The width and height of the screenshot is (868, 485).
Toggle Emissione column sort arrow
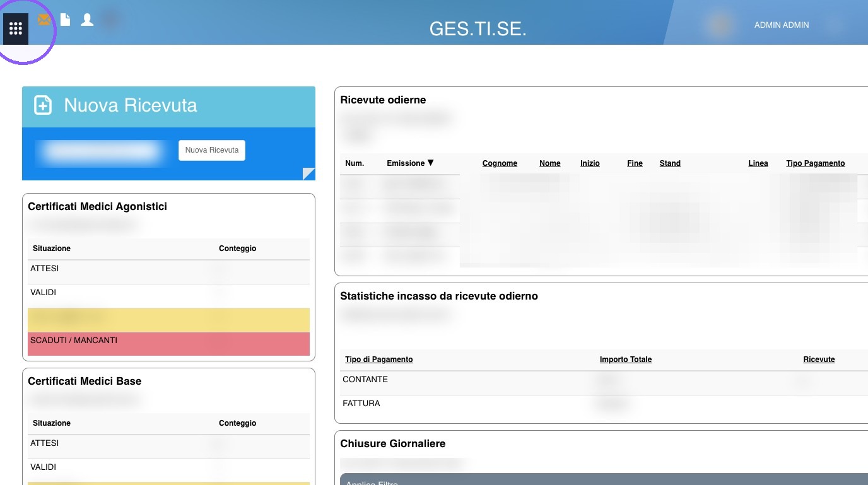pyautogui.click(x=431, y=163)
